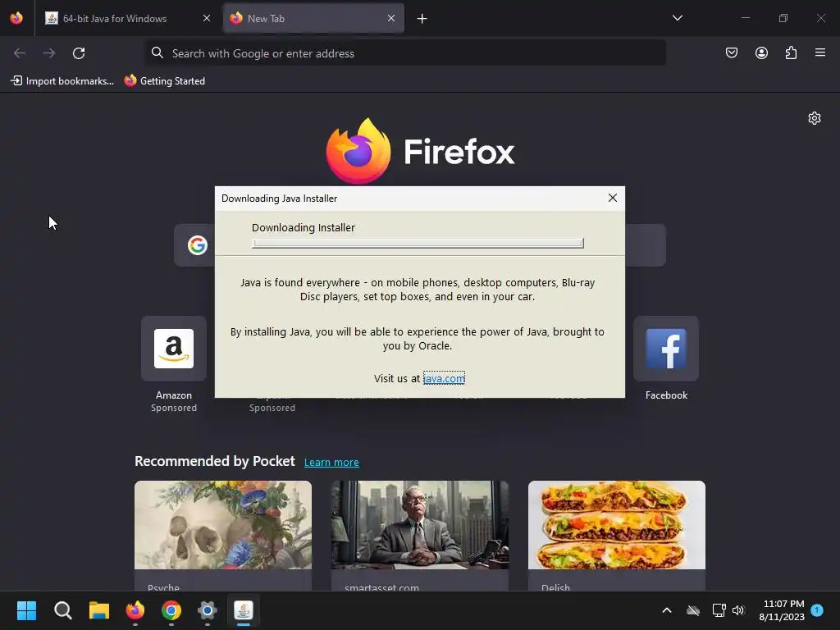The image size is (840, 630).
Task: Open the Psyche skull article card
Action: pyautogui.click(x=223, y=536)
